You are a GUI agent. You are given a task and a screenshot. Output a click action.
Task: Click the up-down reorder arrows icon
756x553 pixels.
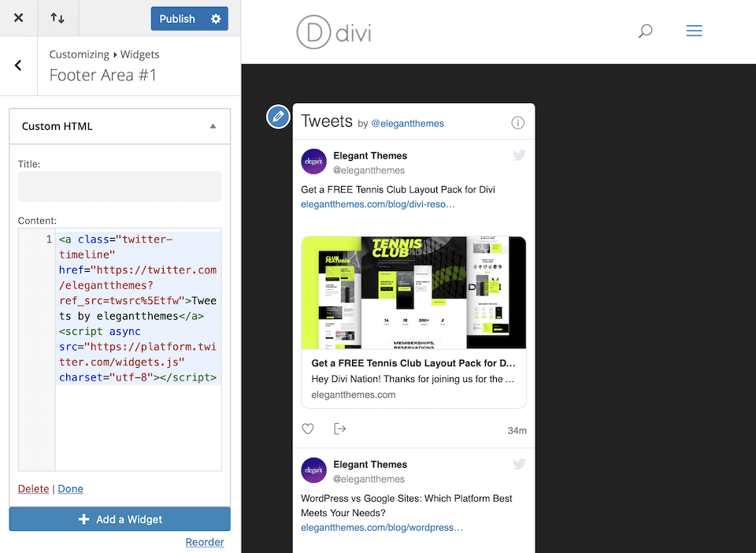[57, 17]
